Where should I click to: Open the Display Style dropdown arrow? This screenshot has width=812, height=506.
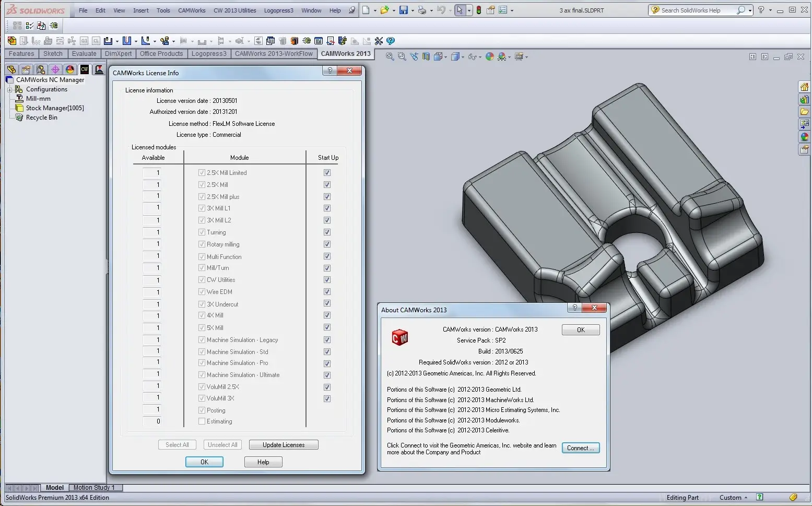point(463,57)
